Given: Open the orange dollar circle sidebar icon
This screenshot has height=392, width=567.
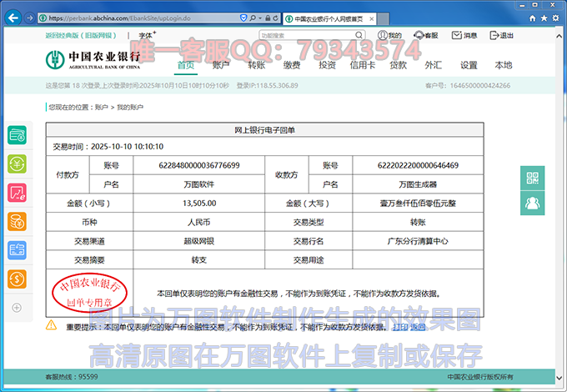Looking at the screenshot, I should pyautogui.click(x=17, y=279).
